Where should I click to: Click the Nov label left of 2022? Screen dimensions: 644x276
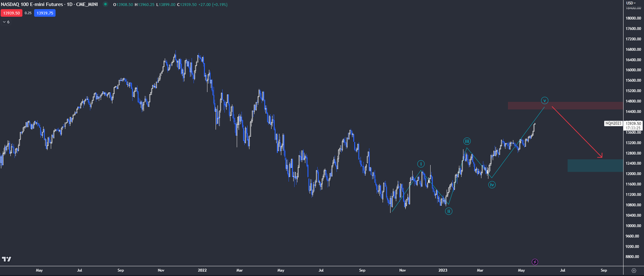[161, 271]
